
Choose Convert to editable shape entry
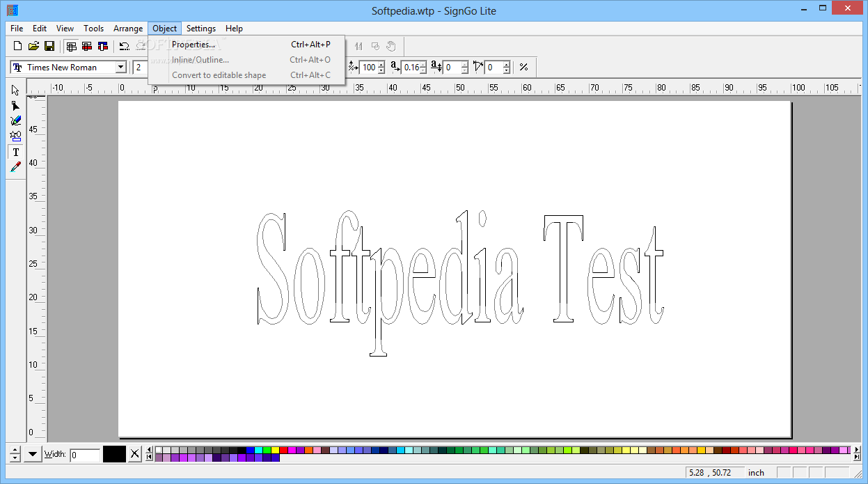pos(246,75)
